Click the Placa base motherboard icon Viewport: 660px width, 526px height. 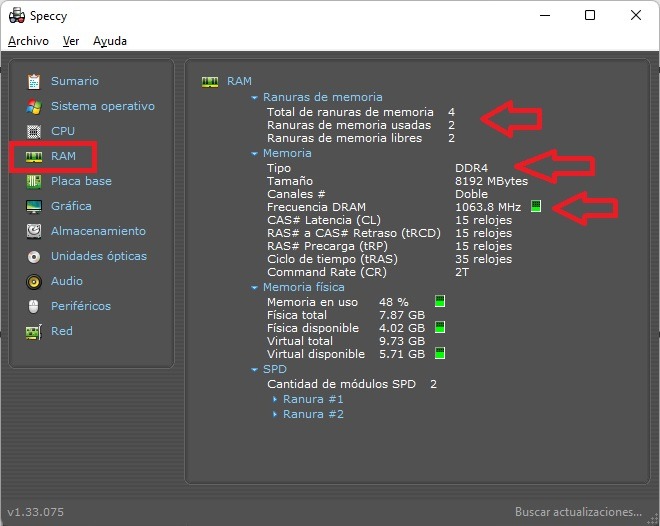click(x=34, y=181)
